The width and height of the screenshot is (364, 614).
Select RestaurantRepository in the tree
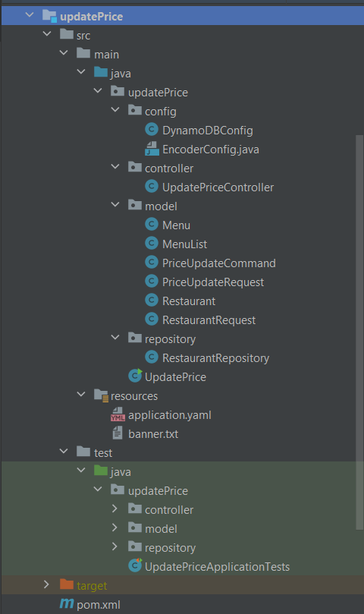[x=215, y=358]
